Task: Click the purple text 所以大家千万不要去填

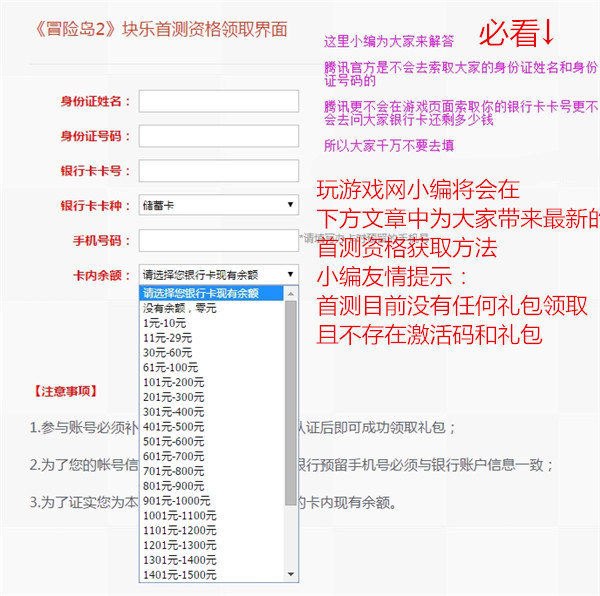Action: [x=389, y=146]
